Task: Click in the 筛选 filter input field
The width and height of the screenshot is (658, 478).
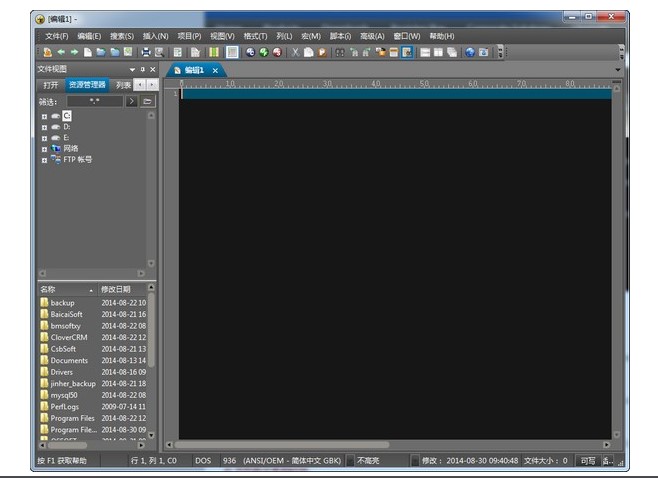Action: [x=94, y=101]
